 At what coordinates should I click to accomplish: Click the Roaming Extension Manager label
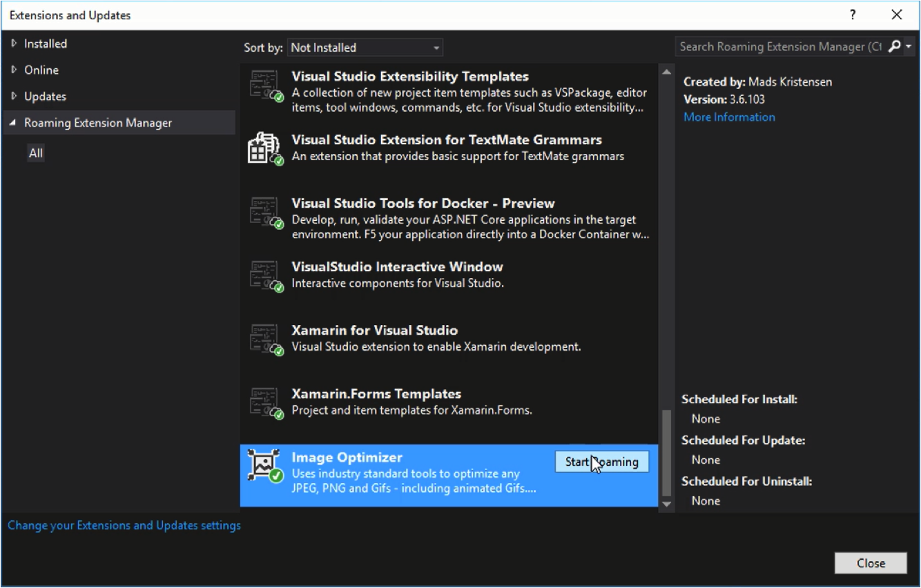98,123
